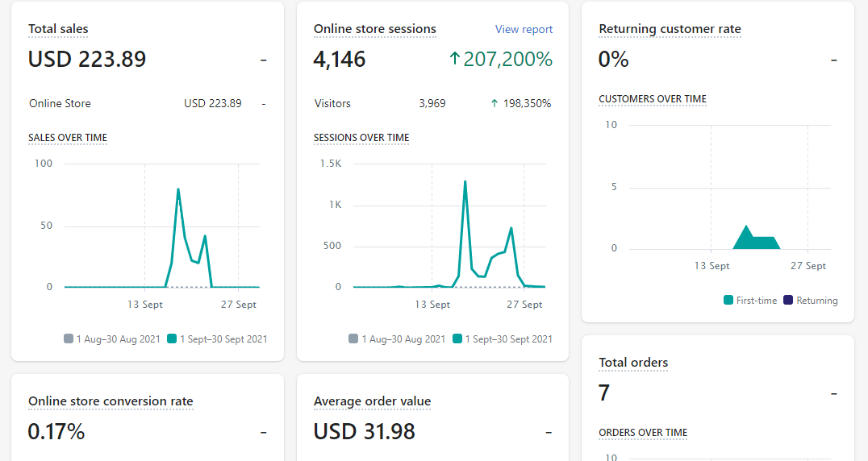Click the Visitors row label
Viewport: 868px width, 461px height.
[x=332, y=103]
